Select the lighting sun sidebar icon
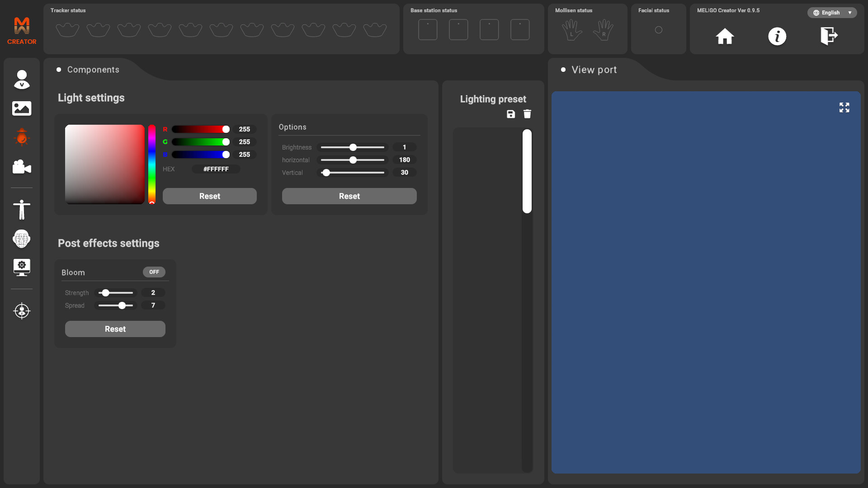The width and height of the screenshot is (868, 488). [22, 137]
